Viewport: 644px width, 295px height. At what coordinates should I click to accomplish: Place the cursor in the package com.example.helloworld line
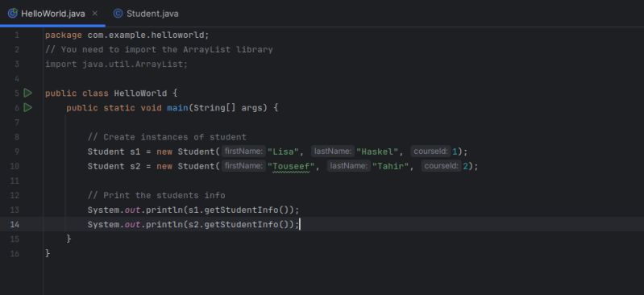pos(127,35)
